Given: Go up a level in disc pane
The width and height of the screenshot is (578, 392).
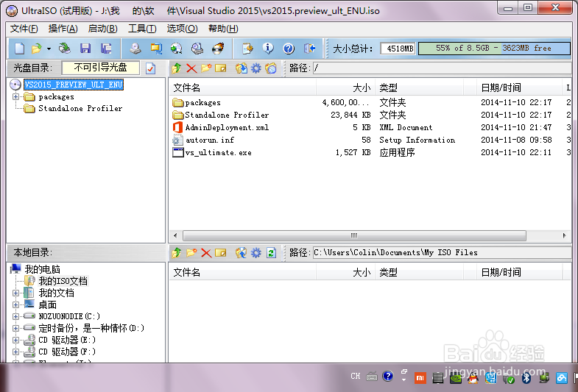Looking at the screenshot, I should point(177,68).
